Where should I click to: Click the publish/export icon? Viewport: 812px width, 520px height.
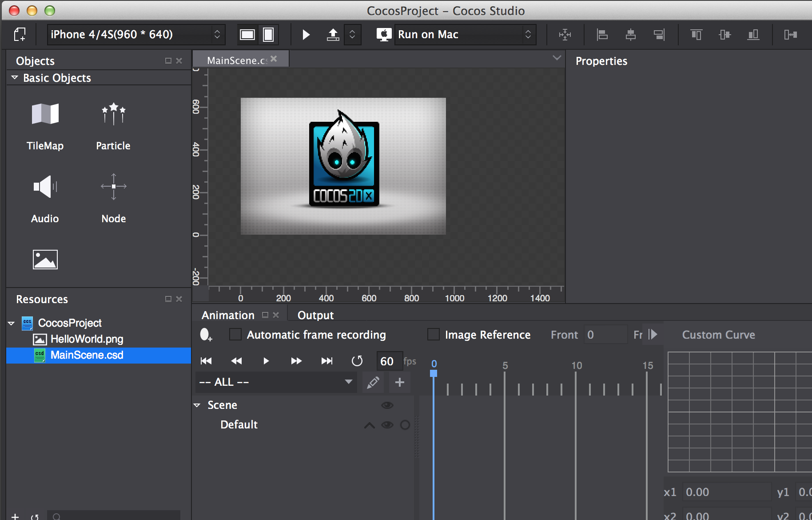[x=333, y=35]
